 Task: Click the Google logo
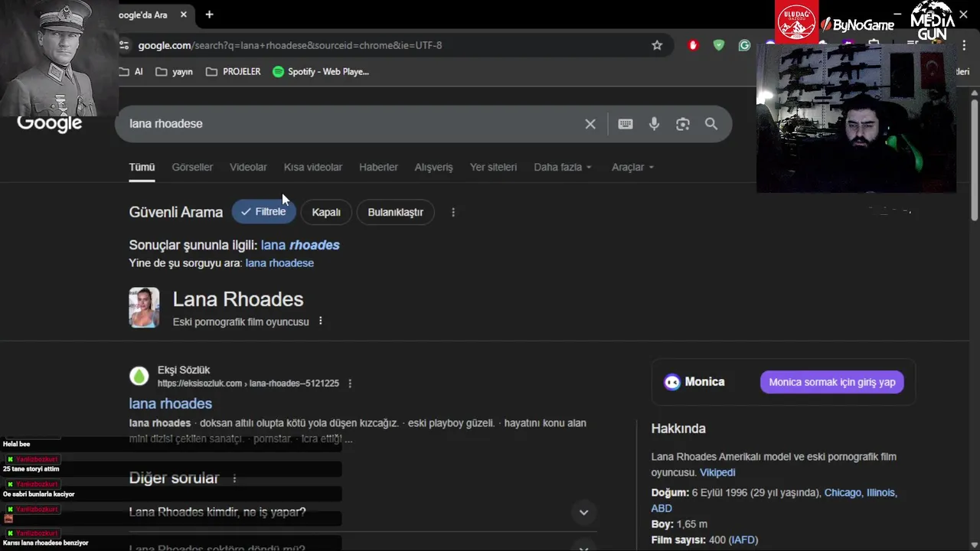(49, 124)
